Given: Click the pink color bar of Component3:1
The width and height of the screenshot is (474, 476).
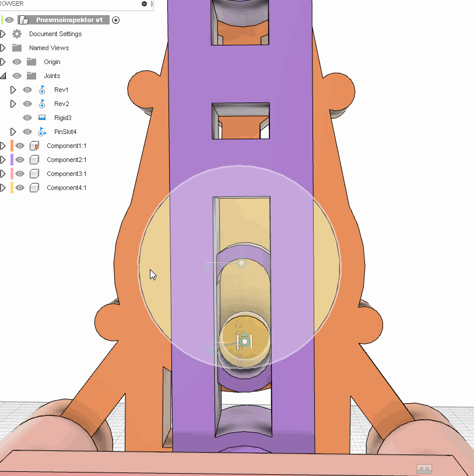Looking at the screenshot, I should pos(12,174).
